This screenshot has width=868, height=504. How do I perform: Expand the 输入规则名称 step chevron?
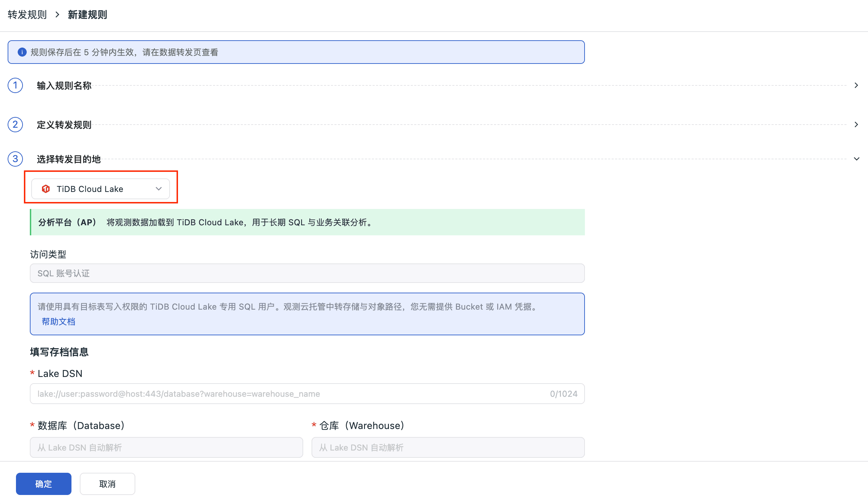(x=856, y=85)
